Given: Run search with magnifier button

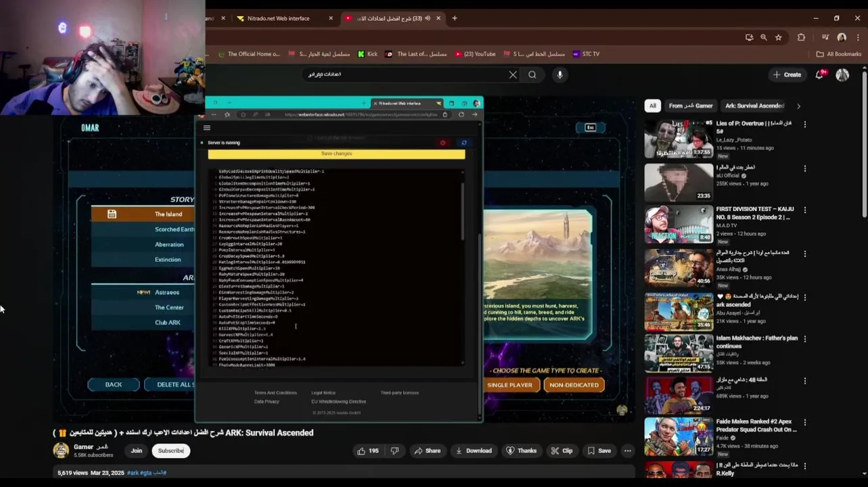Looking at the screenshot, I should pos(532,75).
